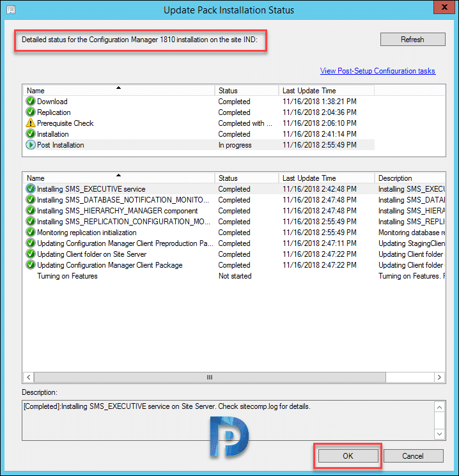Sort upper list by Last Update Time header
Image resolution: width=459 pixels, height=476 pixels.
click(327, 91)
